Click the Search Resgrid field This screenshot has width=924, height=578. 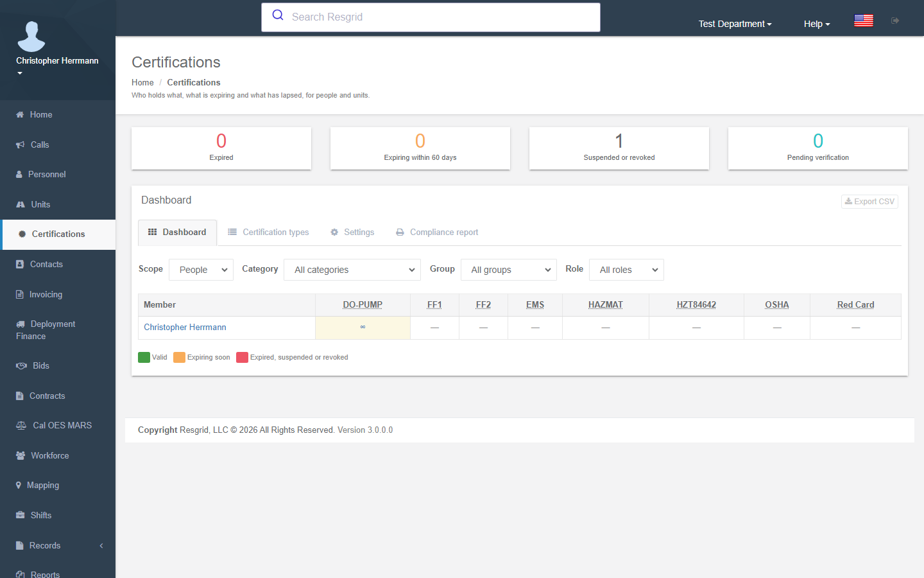pos(431,17)
